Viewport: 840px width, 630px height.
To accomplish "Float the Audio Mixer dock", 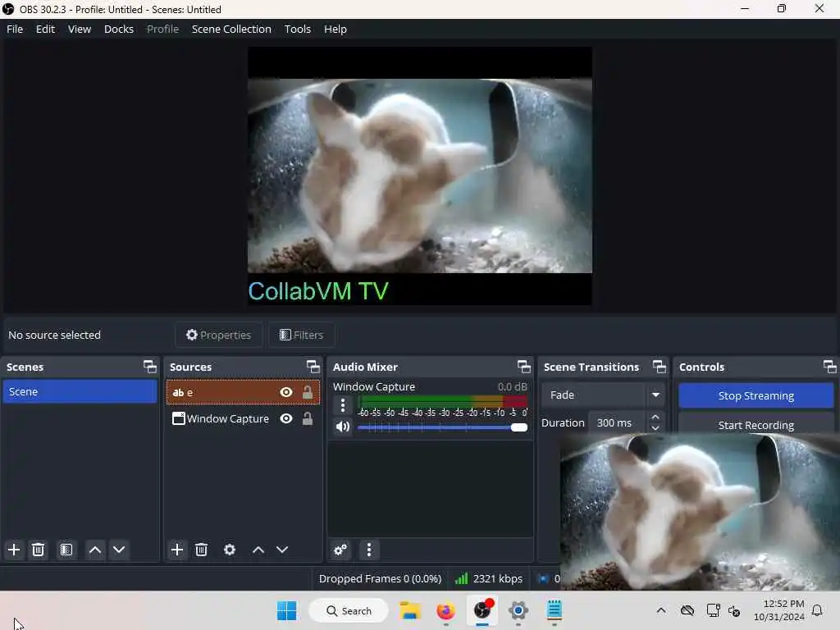I will coord(524,367).
